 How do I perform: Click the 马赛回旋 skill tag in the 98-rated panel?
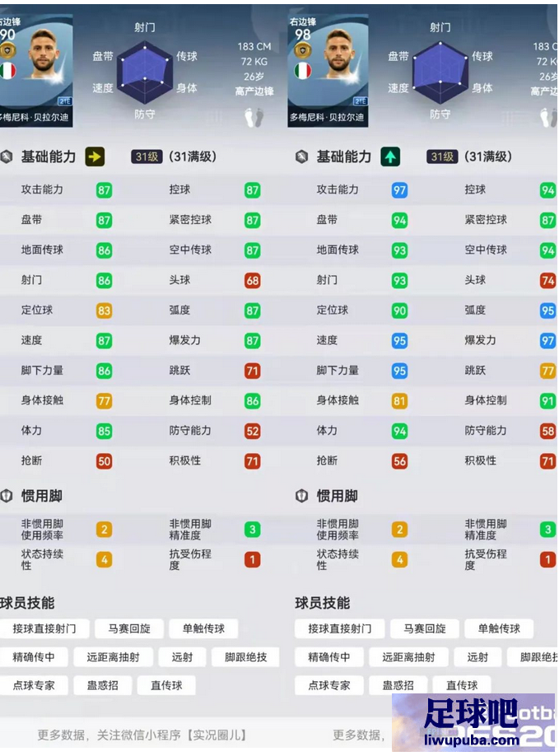point(425,628)
